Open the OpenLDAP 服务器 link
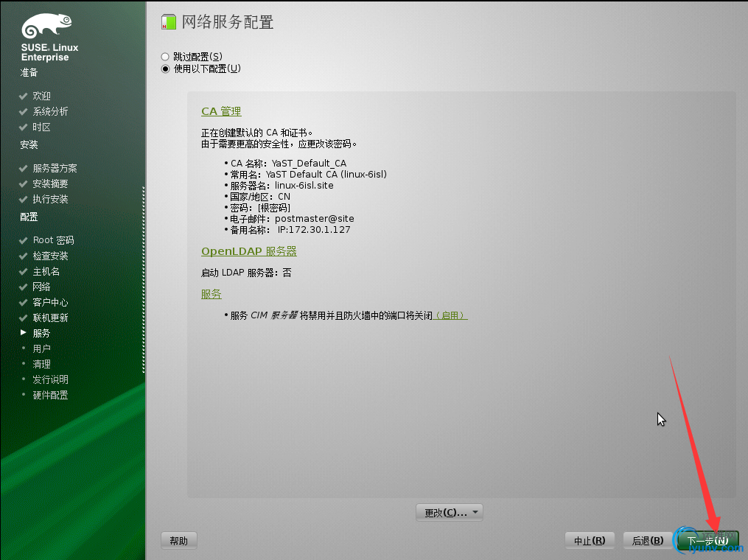 [x=249, y=251]
